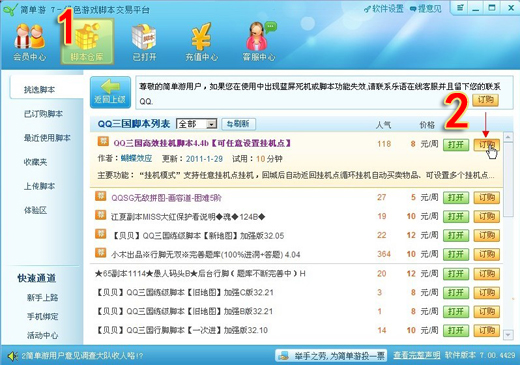
Task: Click 打开 for 江夏副本MISS row
Action: [456, 216]
